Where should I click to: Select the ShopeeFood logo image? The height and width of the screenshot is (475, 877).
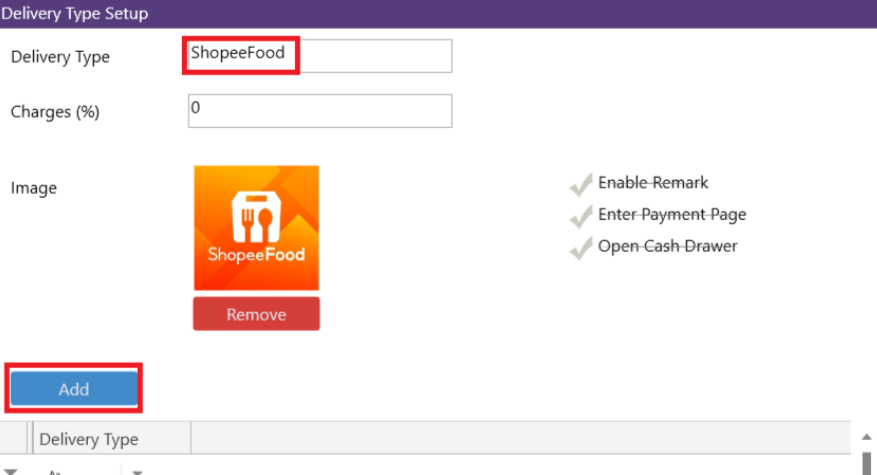pyautogui.click(x=256, y=228)
